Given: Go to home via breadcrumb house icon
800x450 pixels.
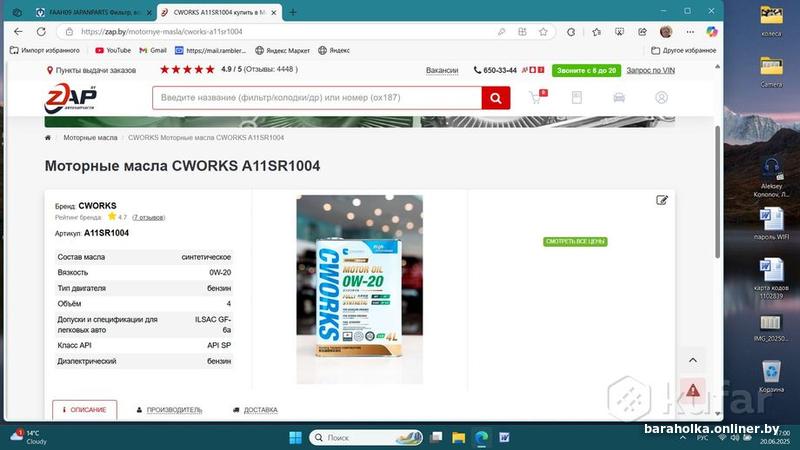Looking at the screenshot, I should pos(48,138).
